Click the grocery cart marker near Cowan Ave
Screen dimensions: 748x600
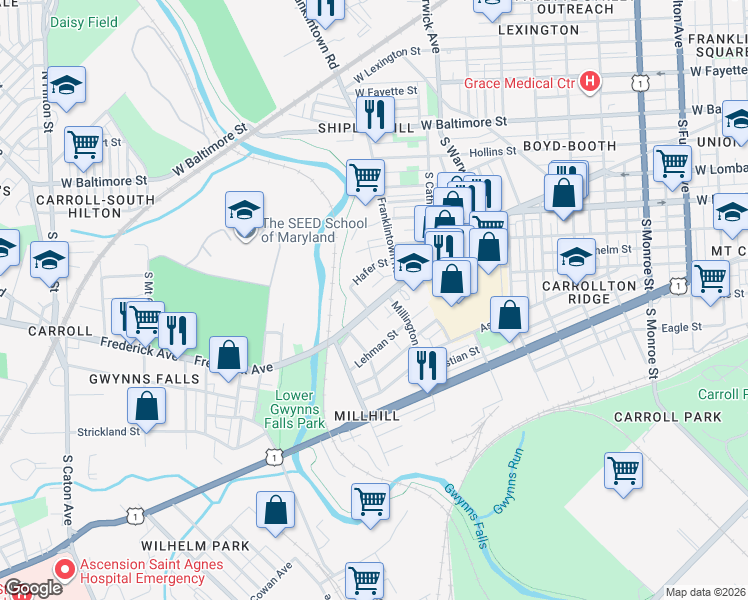tap(364, 582)
